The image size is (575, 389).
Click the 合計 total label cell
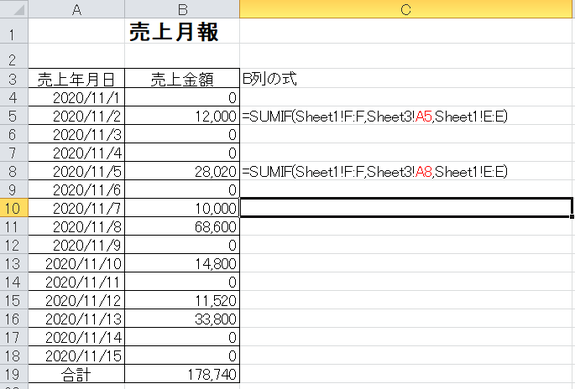pyautogui.click(x=77, y=374)
